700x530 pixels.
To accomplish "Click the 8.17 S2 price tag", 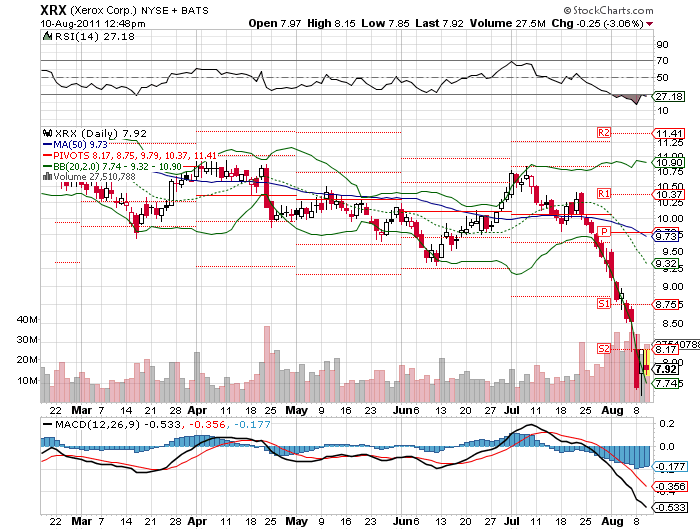I will coord(665,349).
